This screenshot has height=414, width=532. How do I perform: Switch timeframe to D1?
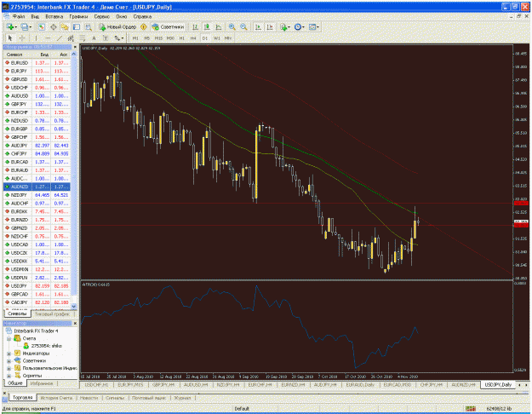point(204,38)
